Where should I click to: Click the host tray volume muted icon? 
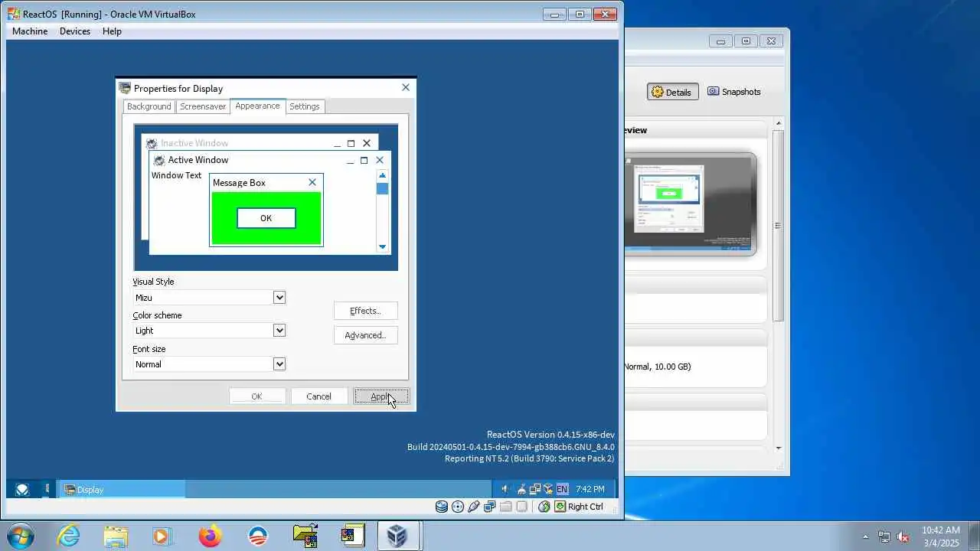pos(903,536)
